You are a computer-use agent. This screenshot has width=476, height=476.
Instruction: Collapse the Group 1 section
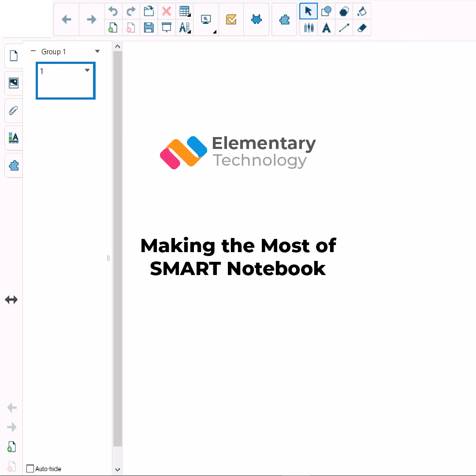[33, 51]
